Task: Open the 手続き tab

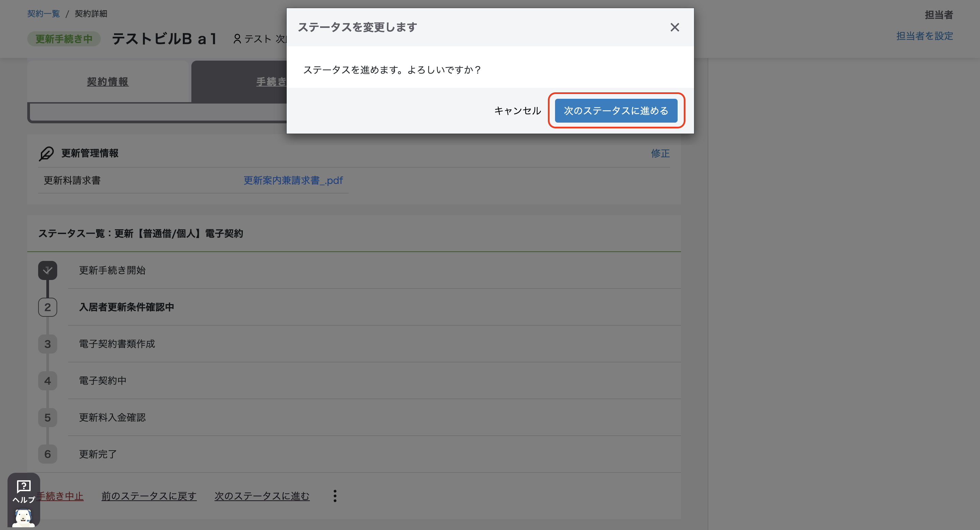Action: 271,82
